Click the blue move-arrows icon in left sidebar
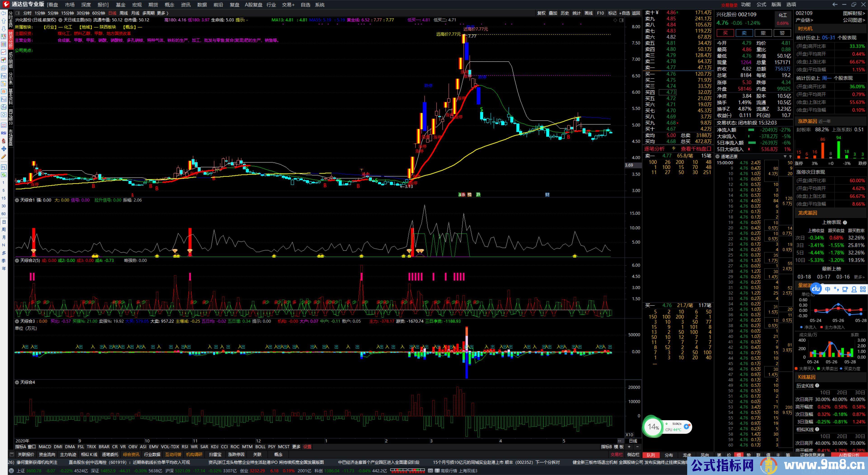 tap(4, 149)
